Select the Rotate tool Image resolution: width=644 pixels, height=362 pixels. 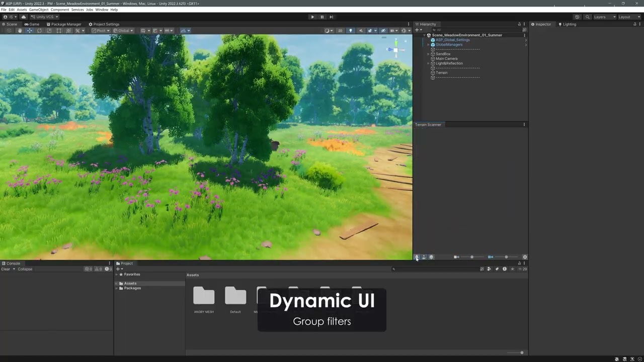coord(39,31)
